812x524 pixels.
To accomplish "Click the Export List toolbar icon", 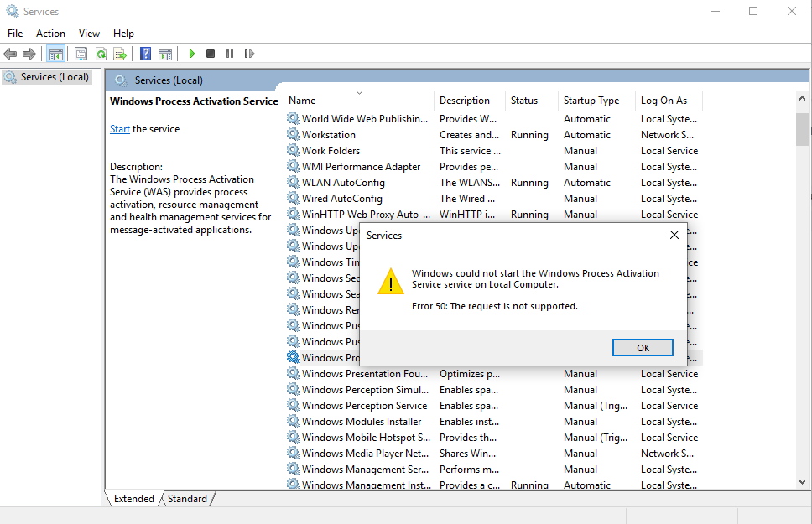I will click(120, 54).
